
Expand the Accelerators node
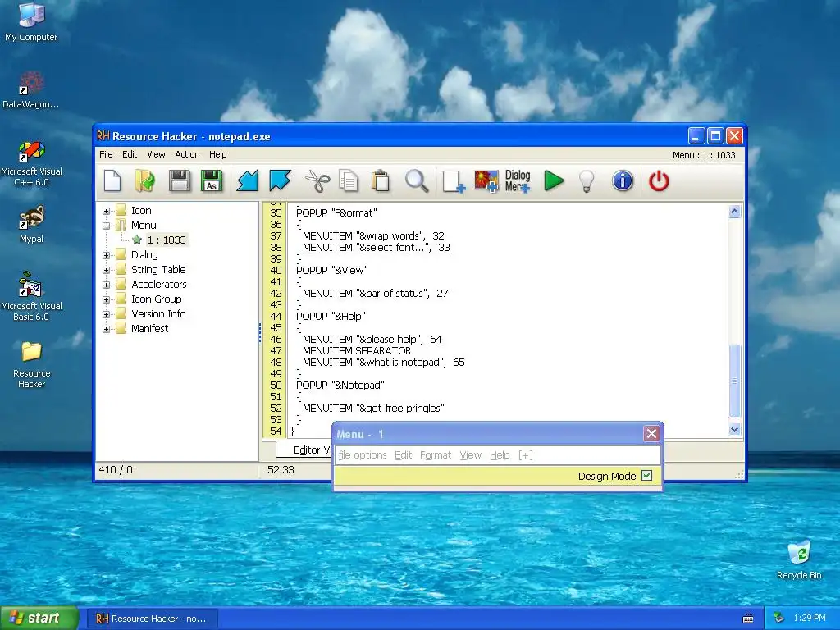(106, 285)
